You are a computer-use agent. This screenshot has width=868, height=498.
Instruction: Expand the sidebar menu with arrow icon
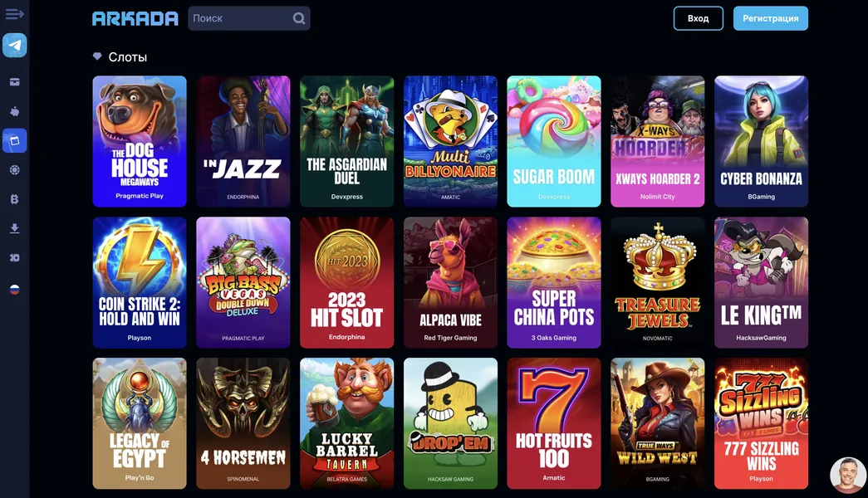pyautogui.click(x=14, y=14)
